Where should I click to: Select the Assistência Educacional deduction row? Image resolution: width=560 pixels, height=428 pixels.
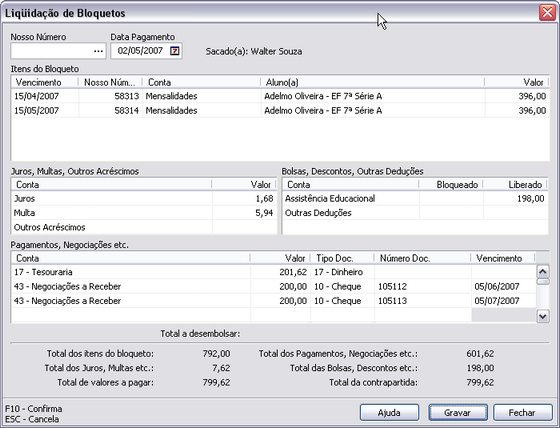click(x=415, y=199)
